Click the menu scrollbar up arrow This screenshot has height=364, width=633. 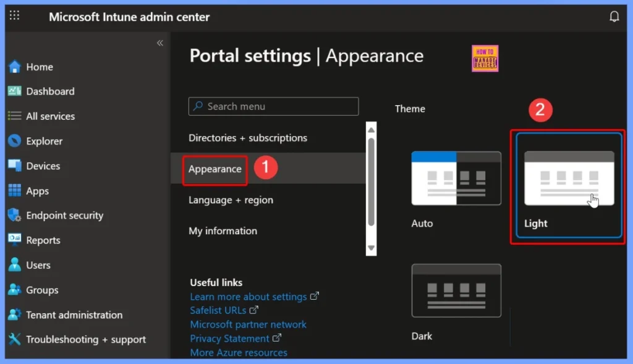[x=371, y=129]
